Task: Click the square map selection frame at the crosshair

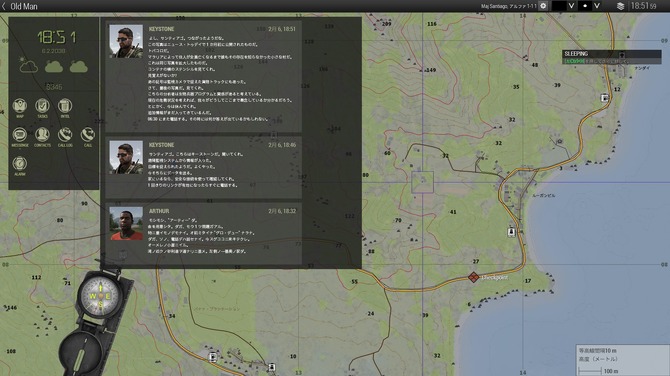Action: pos(423,182)
